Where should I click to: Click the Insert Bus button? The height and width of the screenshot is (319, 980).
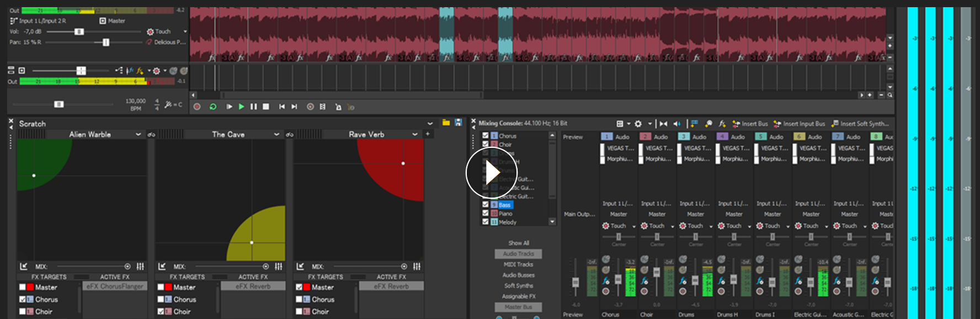tap(750, 124)
